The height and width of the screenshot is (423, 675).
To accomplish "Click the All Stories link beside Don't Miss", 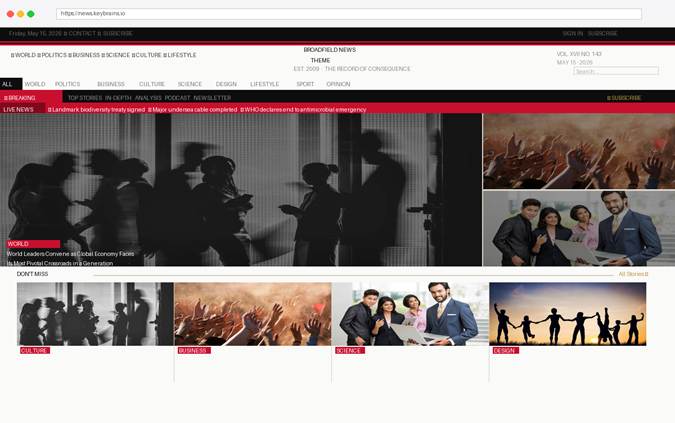I will click(633, 274).
